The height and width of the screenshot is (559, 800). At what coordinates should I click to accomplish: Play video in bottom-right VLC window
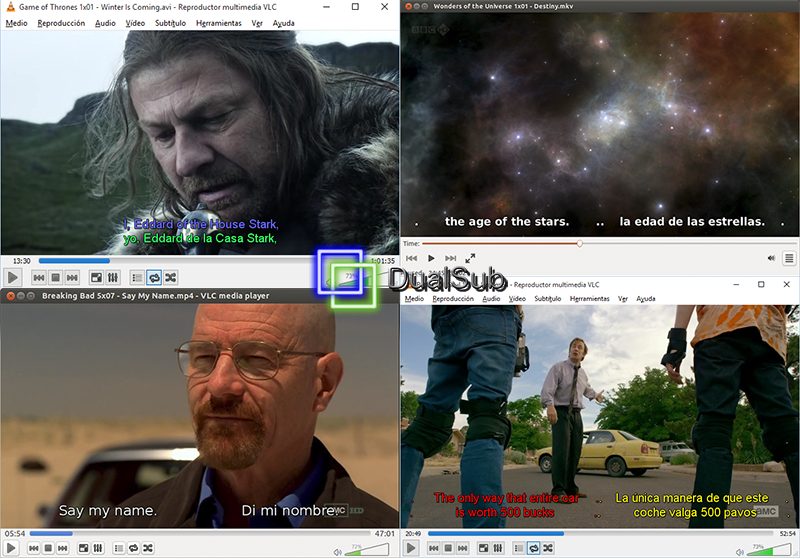click(x=411, y=548)
